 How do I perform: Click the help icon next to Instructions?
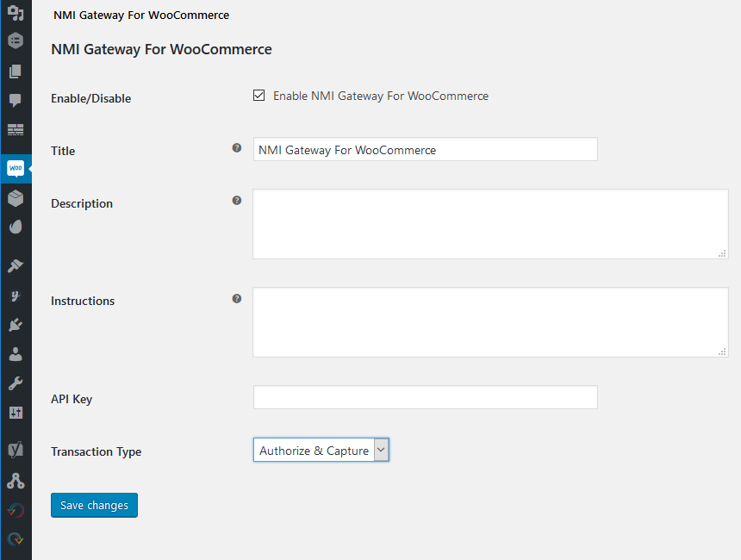click(237, 299)
